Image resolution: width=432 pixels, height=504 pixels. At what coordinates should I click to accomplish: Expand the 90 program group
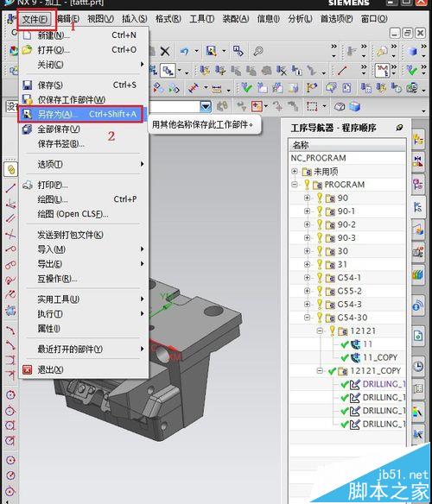(307, 198)
